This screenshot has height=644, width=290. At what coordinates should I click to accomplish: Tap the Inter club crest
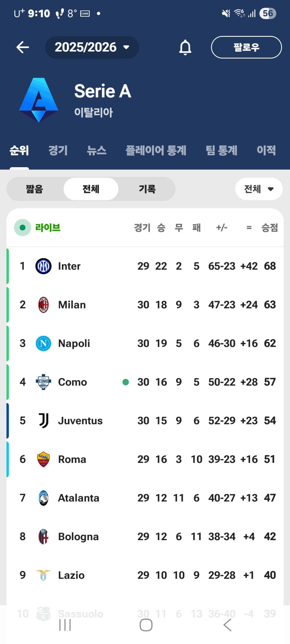pos(43,266)
